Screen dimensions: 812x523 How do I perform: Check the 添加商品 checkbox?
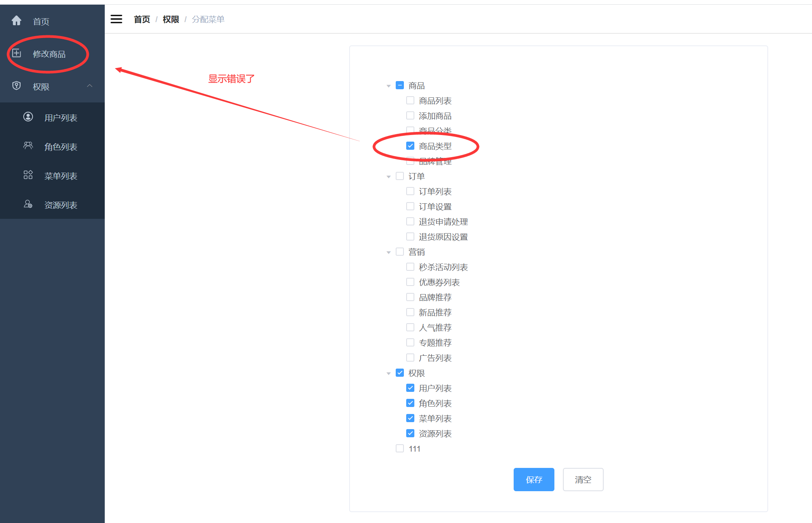pyautogui.click(x=410, y=116)
